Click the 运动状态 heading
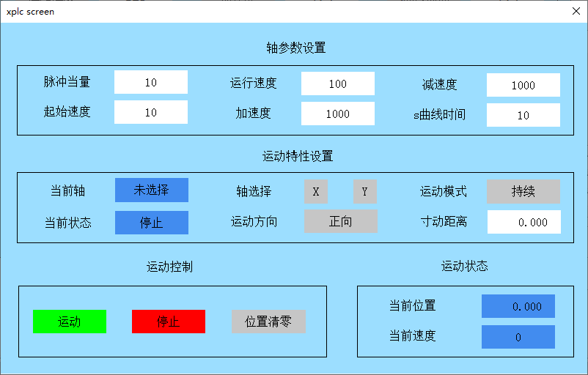Viewport: 588px width, 375px height. 464,266
